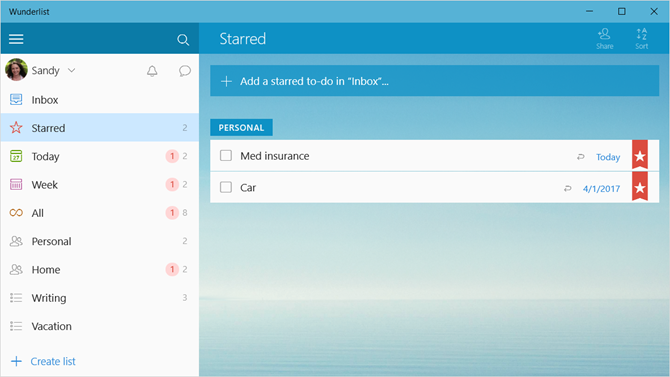The height and width of the screenshot is (377, 670).
Task: Open conversations speech bubble icon
Action: 185,71
